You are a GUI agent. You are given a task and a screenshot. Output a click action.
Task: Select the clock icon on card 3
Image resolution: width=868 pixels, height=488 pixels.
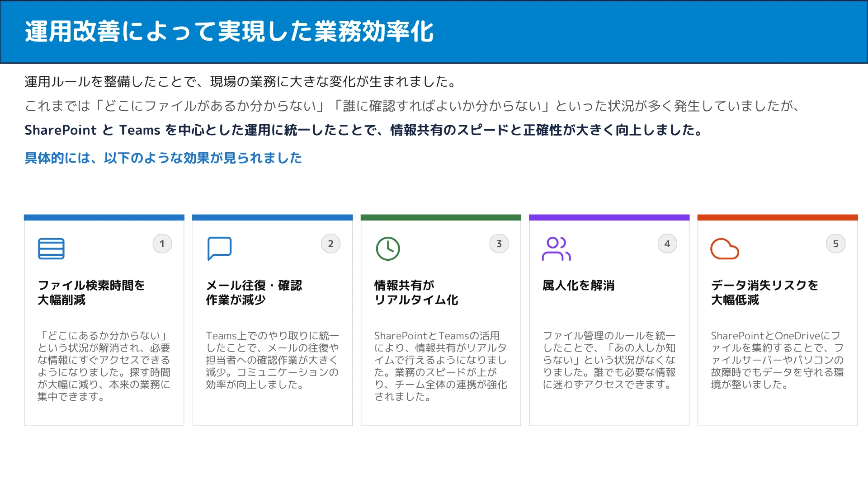point(387,248)
